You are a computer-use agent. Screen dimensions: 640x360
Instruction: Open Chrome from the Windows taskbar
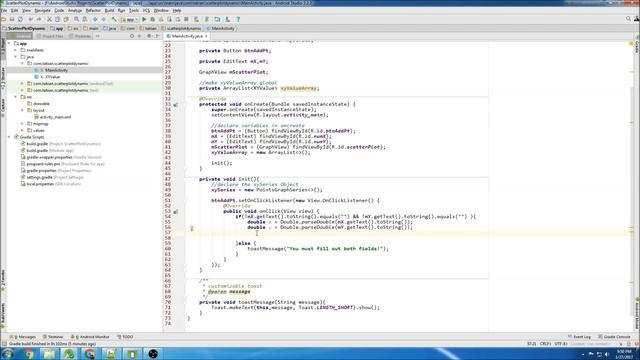29,353
